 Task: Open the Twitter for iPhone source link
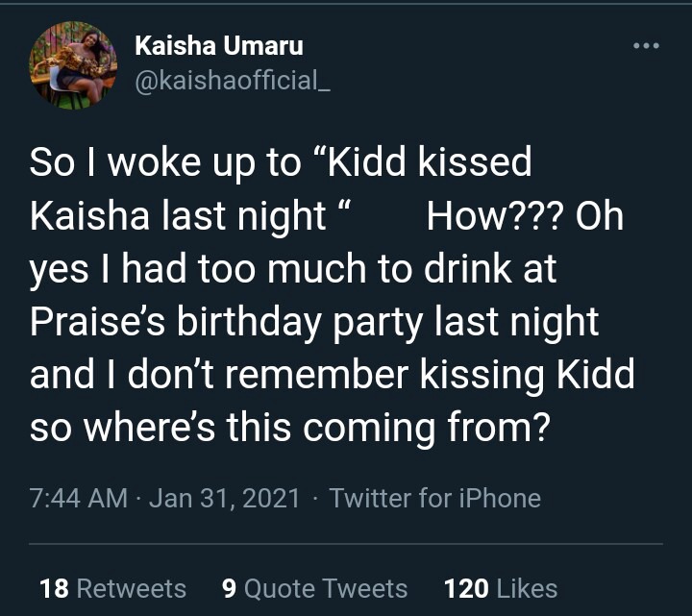pos(434,498)
